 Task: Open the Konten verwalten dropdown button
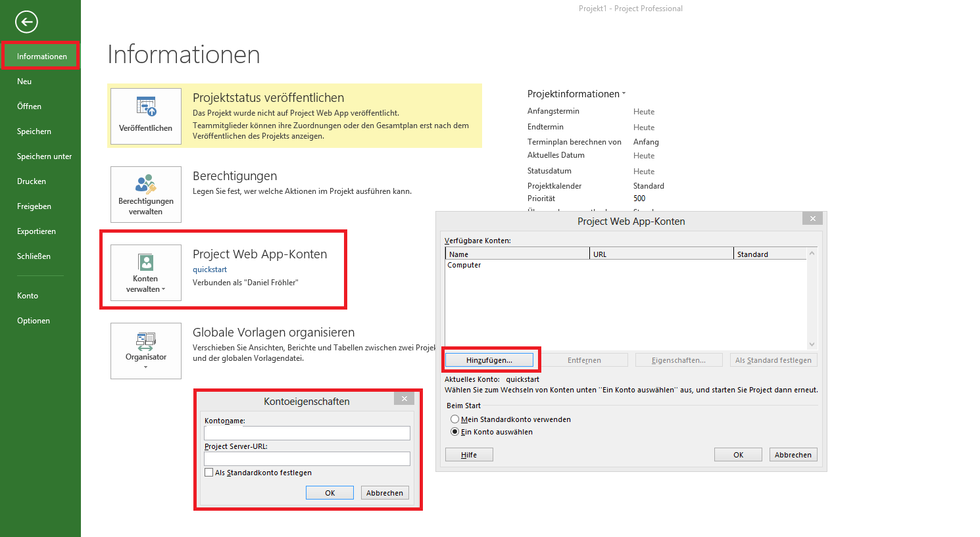pyautogui.click(x=146, y=273)
